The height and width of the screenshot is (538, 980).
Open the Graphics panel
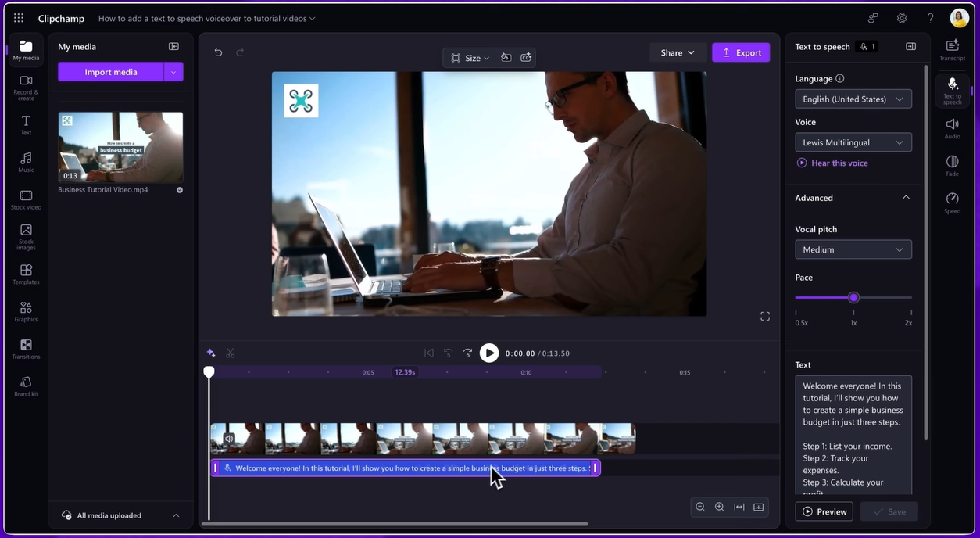point(26,310)
